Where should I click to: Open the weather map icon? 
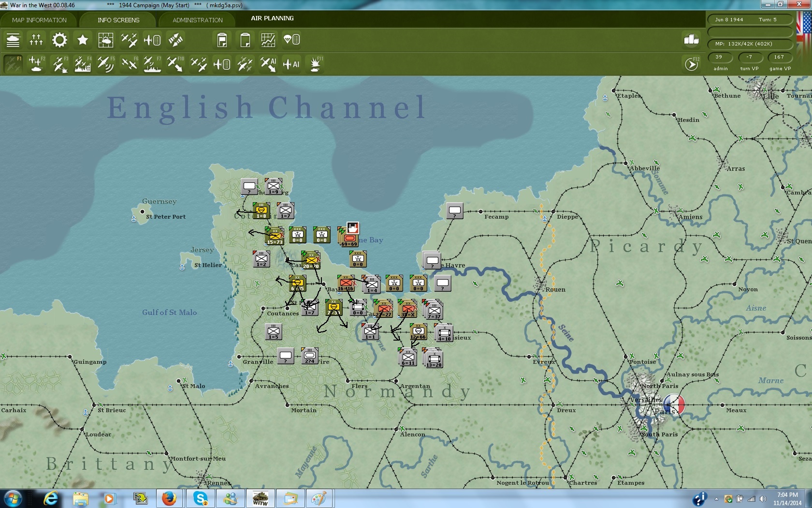pyautogui.click(x=106, y=40)
